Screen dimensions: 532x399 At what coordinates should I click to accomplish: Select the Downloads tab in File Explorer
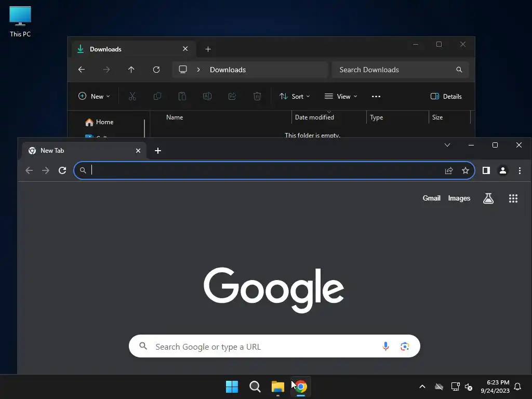pyautogui.click(x=135, y=49)
